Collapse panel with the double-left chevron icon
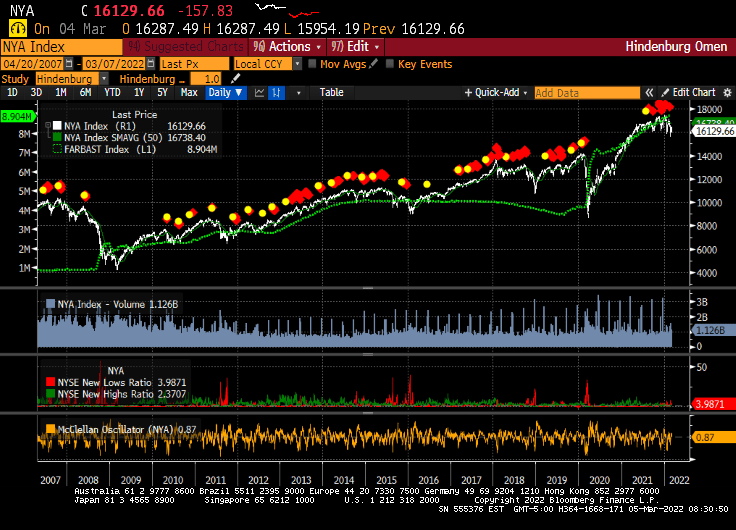 pos(648,92)
